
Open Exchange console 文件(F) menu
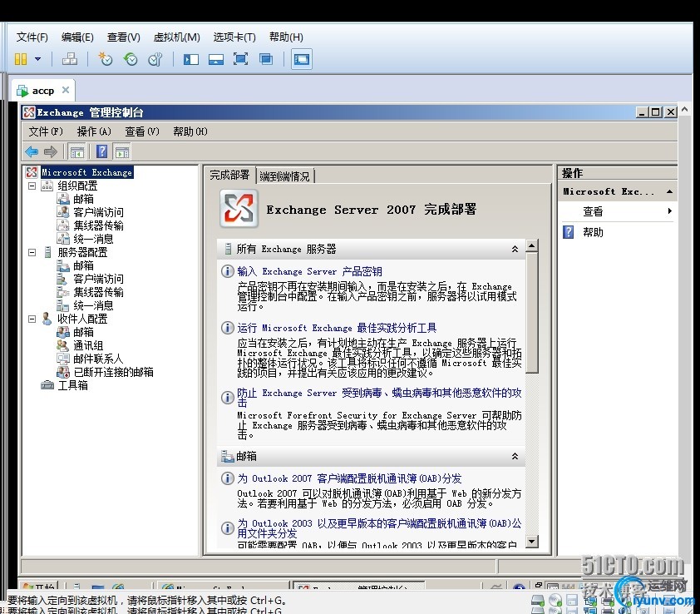tap(46, 131)
